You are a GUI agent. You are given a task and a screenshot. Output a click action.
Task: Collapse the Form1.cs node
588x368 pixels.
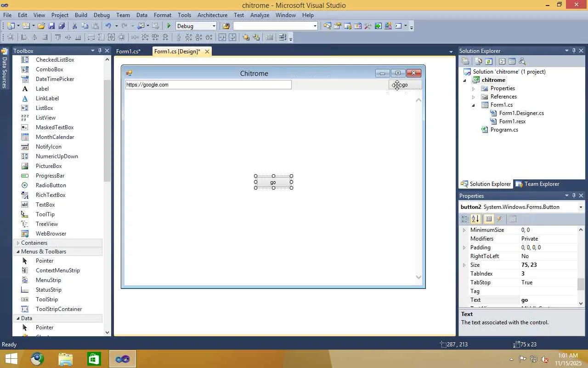click(474, 105)
